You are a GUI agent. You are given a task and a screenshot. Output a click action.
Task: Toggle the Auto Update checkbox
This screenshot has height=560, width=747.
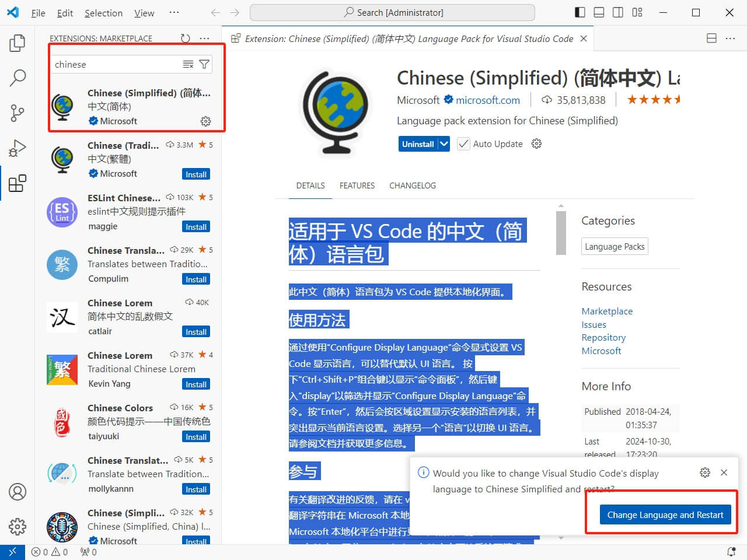click(x=463, y=144)
